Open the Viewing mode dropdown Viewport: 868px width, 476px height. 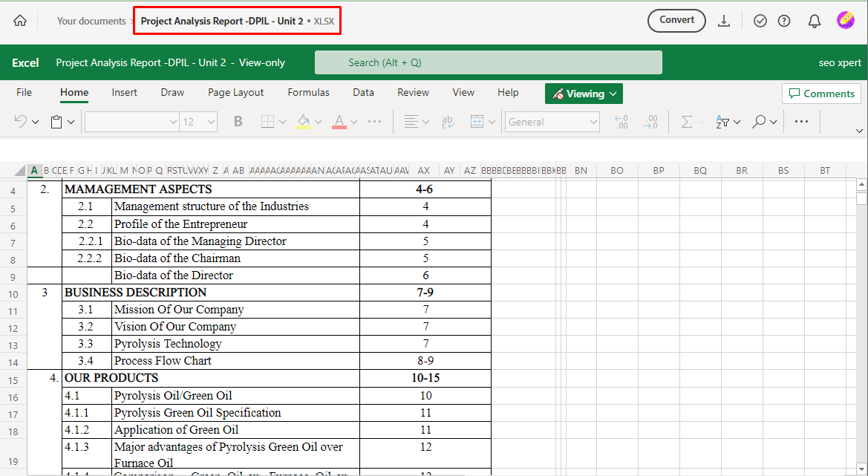(x=584, y=93)
